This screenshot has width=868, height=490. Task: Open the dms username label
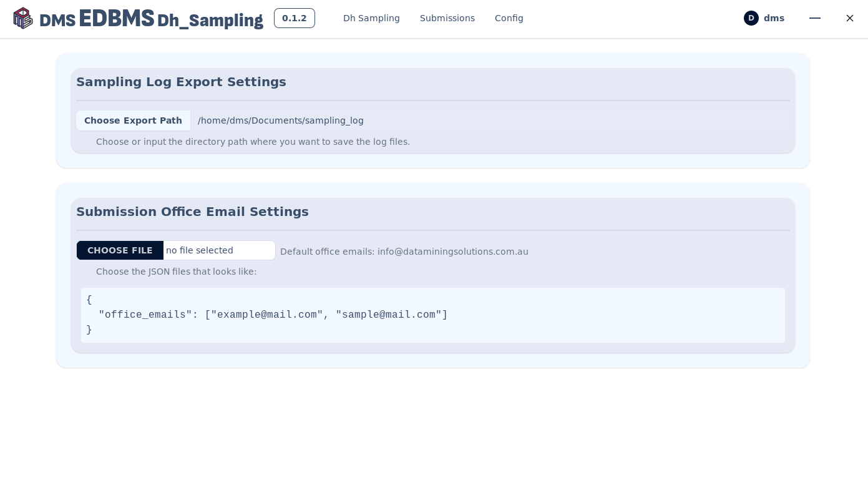pyautogui.click(x=774, y=18)
